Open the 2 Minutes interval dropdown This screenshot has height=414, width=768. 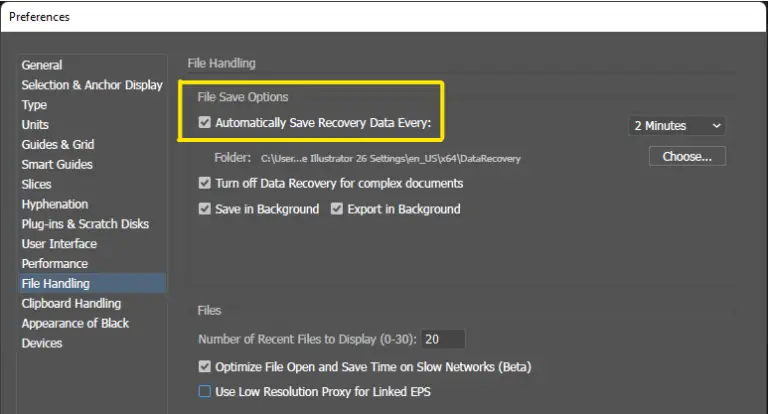[x=676, y=126]
